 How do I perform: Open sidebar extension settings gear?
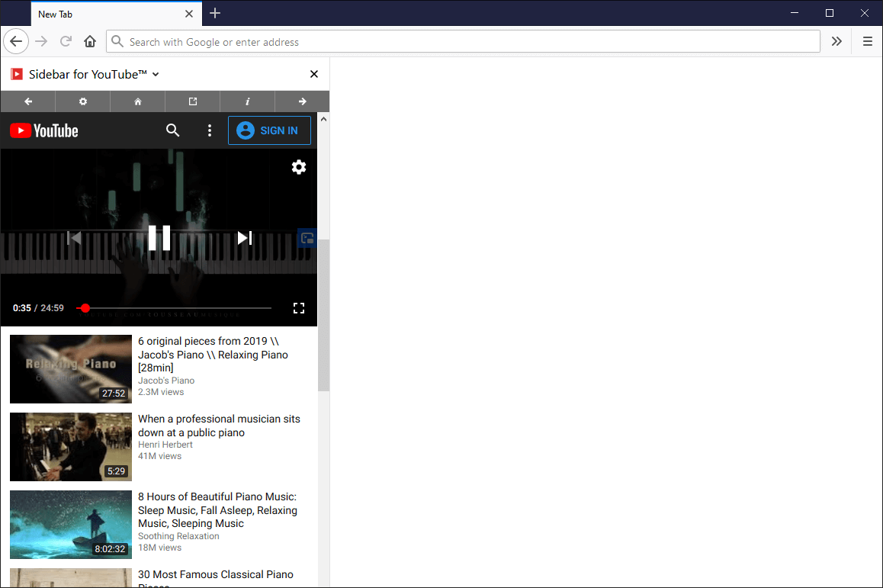[83, 101]
